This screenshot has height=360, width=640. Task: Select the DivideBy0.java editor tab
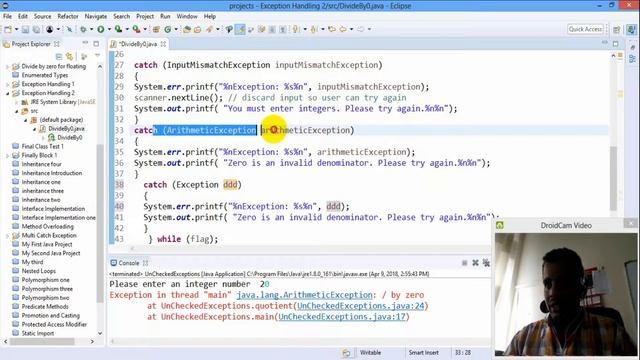tap(137, 44)
